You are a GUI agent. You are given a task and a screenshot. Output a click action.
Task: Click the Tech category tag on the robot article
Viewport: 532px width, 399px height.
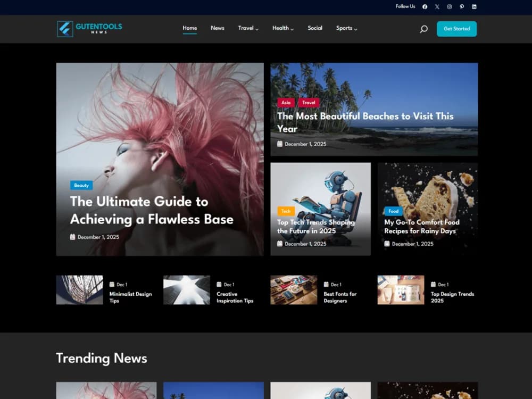(286, 211)
